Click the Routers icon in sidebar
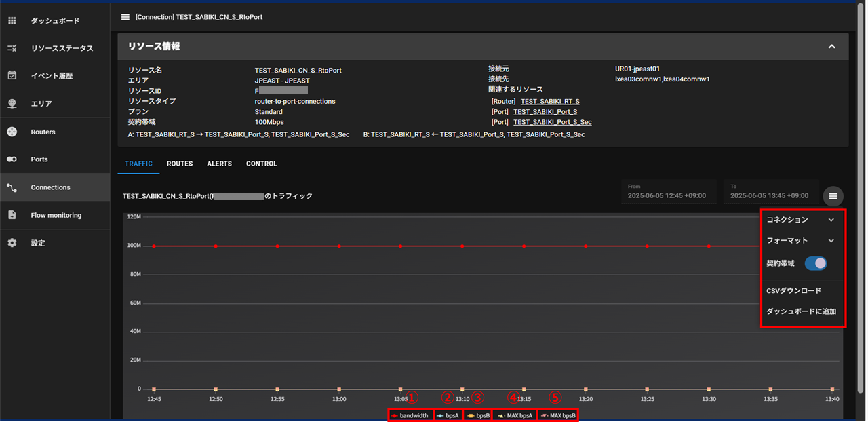Screen dimensions: 868x422 click(x=12, y=132)
